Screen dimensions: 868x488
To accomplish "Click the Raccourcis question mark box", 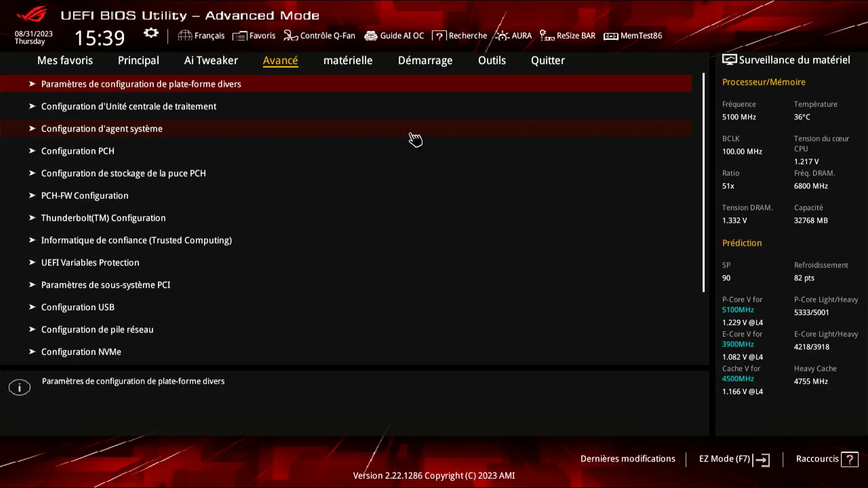I will 850,460.
